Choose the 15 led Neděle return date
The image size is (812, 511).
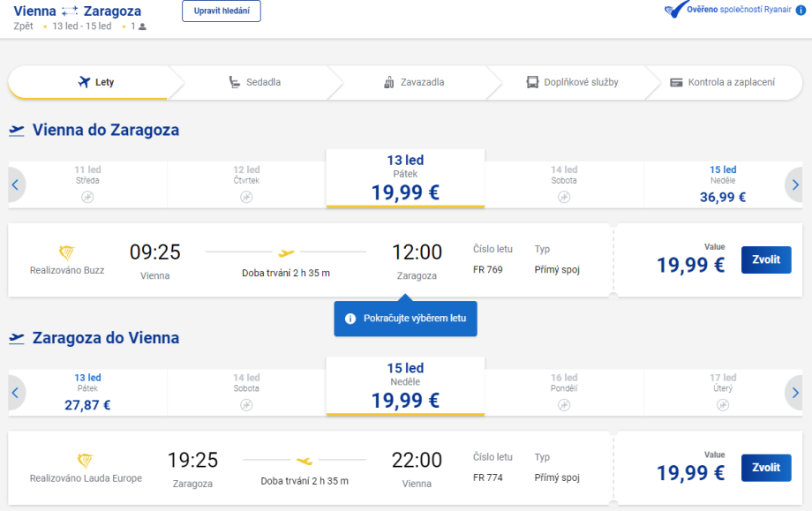405,387
